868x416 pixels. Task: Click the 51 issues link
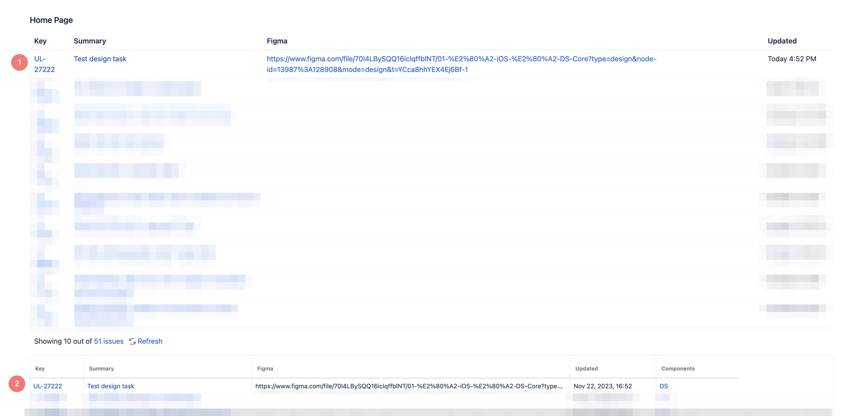click(108, 341)
